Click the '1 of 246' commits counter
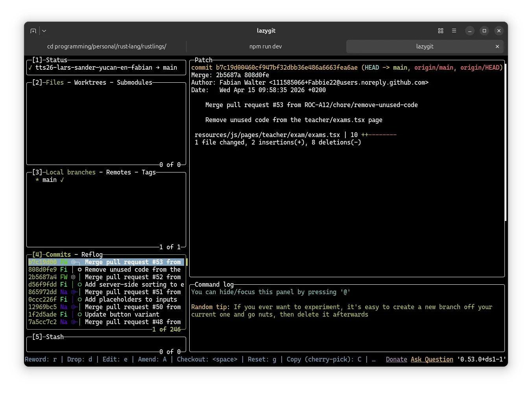Screen dimensions: 532x393 tap(166, 330)
